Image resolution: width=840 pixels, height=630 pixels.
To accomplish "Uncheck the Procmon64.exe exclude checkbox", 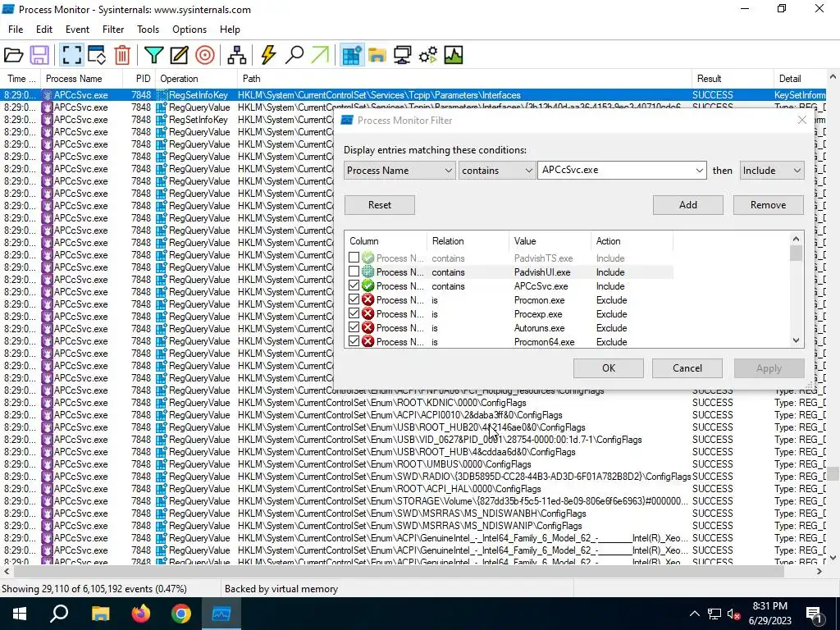I will coord(354,341).
